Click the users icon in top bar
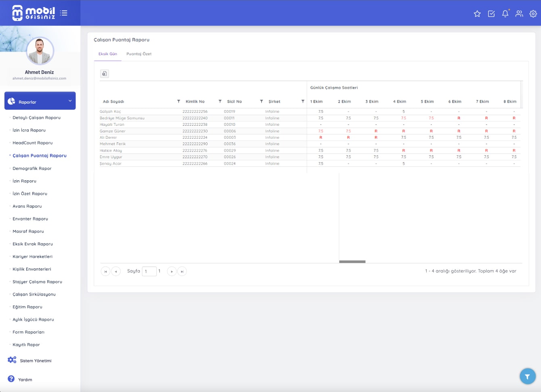 coord(519,14)
